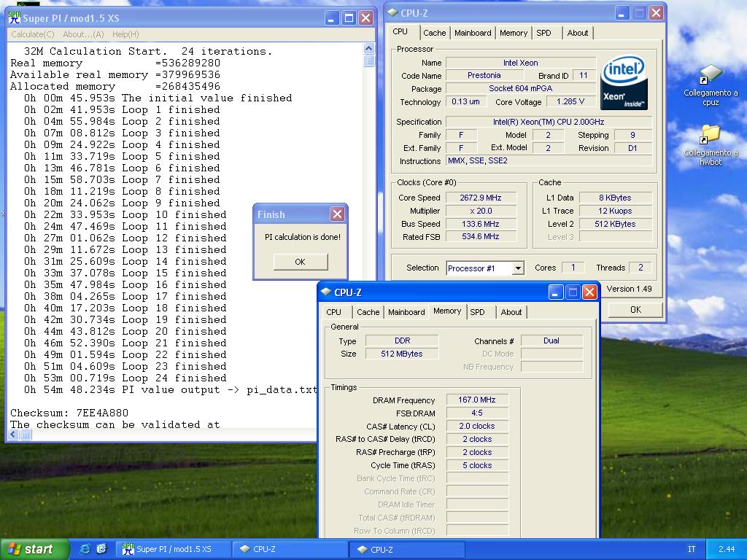Click the memory Size value 512 MBytes
Viewport: 747px width, 560px height.
pyautogui.click(x=402, y=354)
